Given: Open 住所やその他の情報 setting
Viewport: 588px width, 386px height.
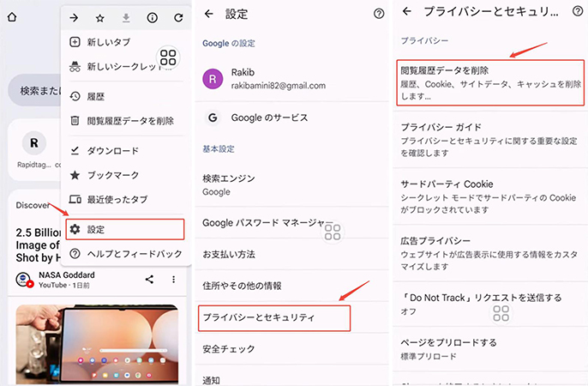Looking at the screenshot, I should (x=291, y=286).
